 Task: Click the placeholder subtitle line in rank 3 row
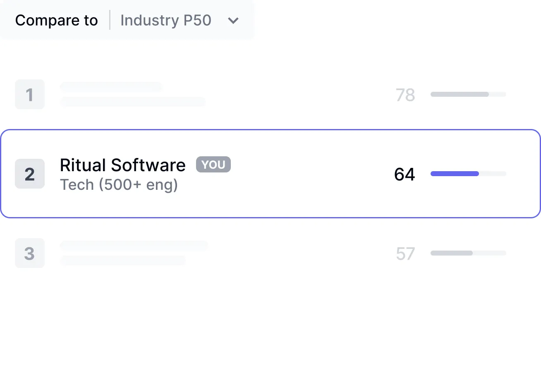123,261
